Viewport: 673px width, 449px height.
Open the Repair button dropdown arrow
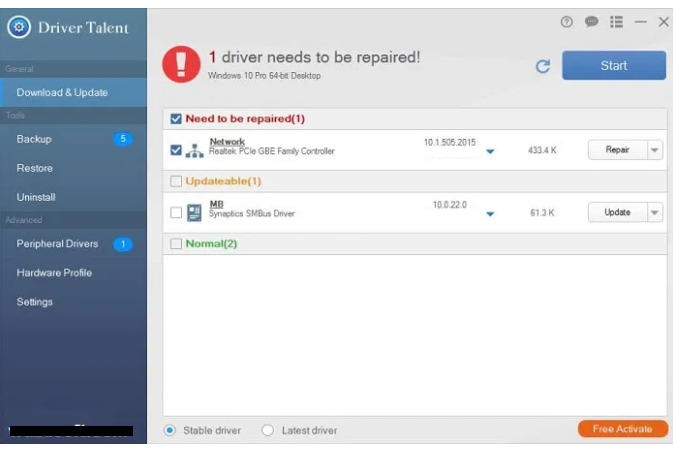click(655, 150)
